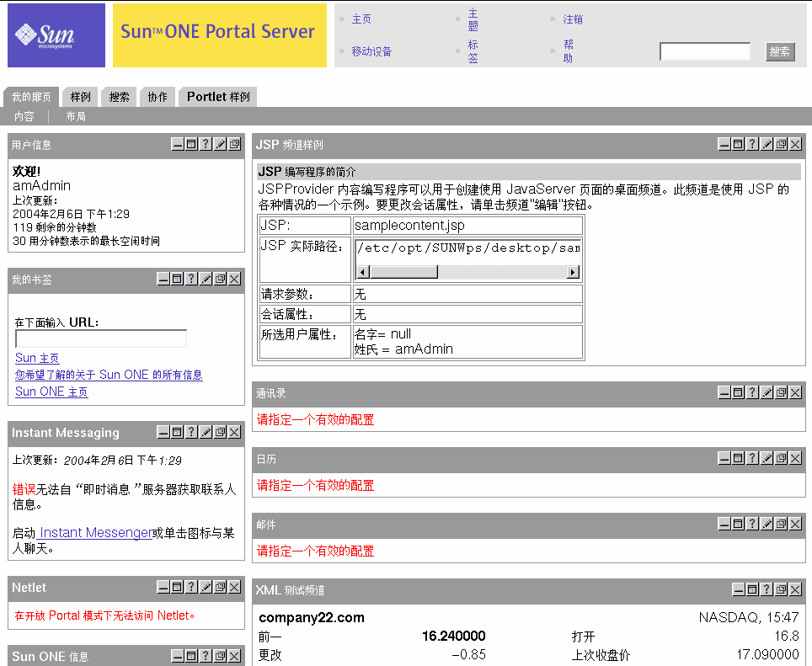Click the samplecontent.jsp value cell

(467, 225)
